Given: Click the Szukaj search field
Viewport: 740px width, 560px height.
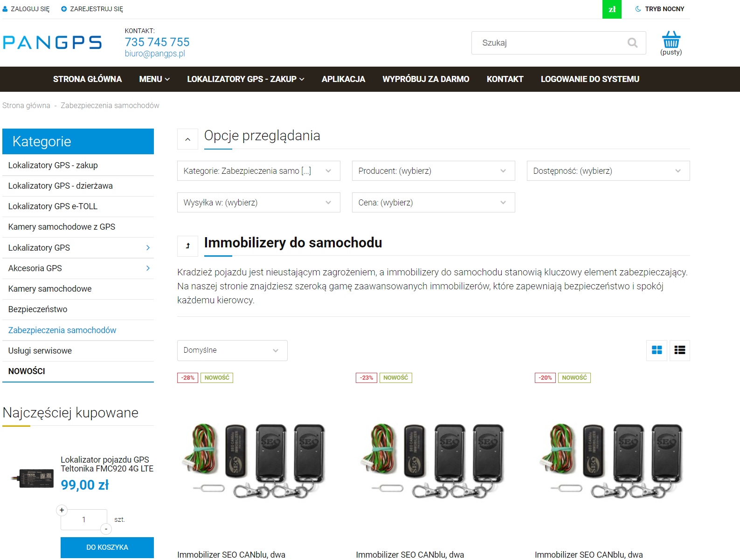Looking at the screenshot, I should pos(550,43).
